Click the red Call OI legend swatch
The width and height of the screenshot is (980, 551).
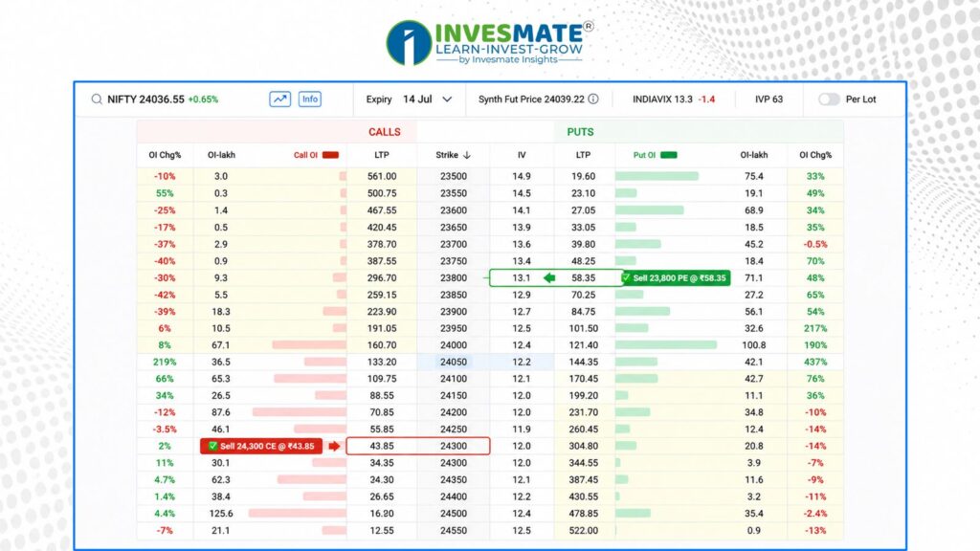point(330,155)
